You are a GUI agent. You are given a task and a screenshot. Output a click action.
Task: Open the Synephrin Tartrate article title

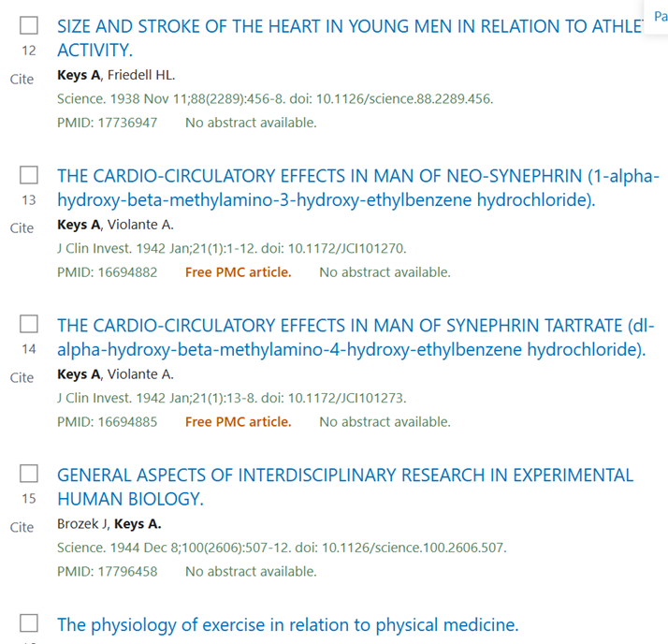click(356, 338)
